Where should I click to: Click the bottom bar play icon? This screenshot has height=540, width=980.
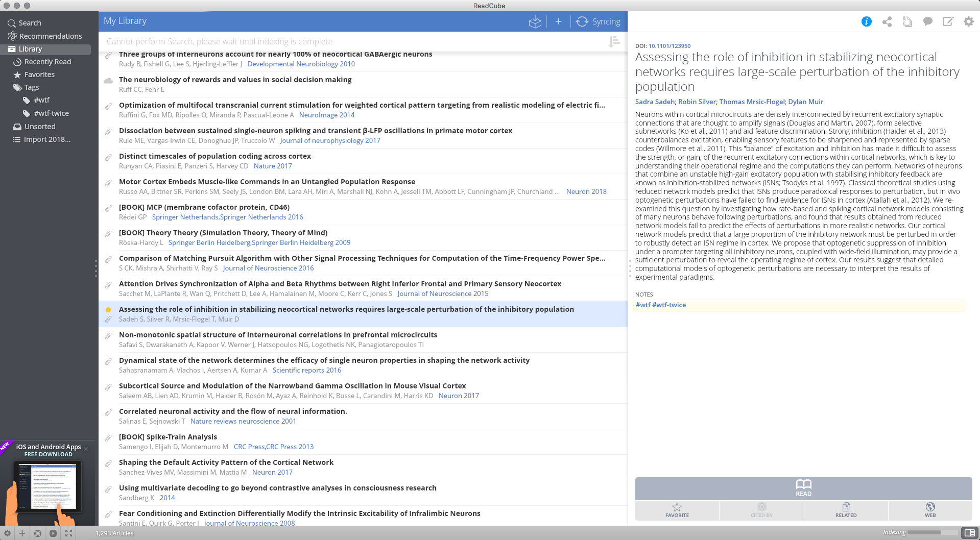point(53,533)
